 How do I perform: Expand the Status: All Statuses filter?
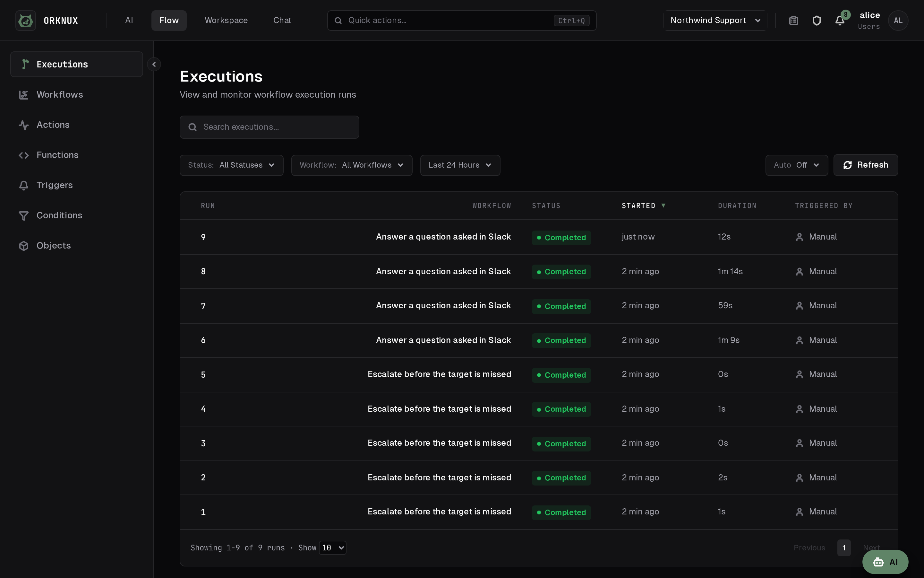231,165
